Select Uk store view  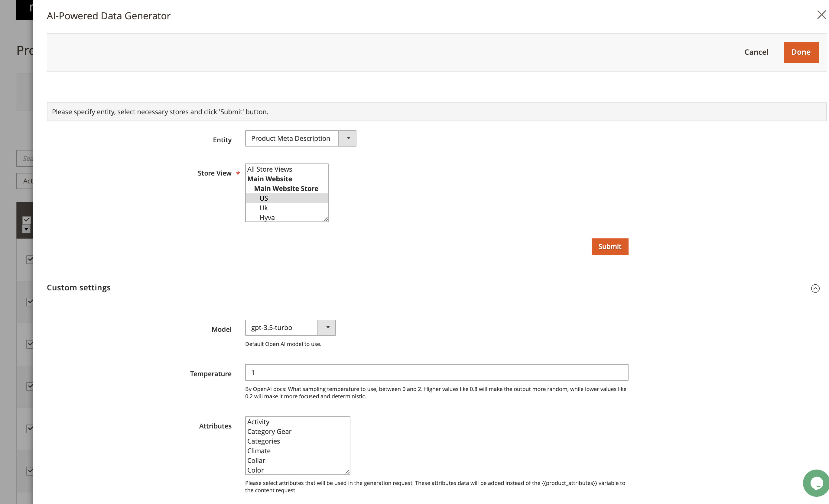tap(287, 208)
